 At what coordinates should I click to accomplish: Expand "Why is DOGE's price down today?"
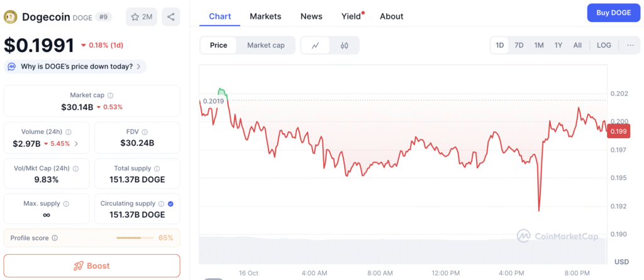click(x=75, y=67)
